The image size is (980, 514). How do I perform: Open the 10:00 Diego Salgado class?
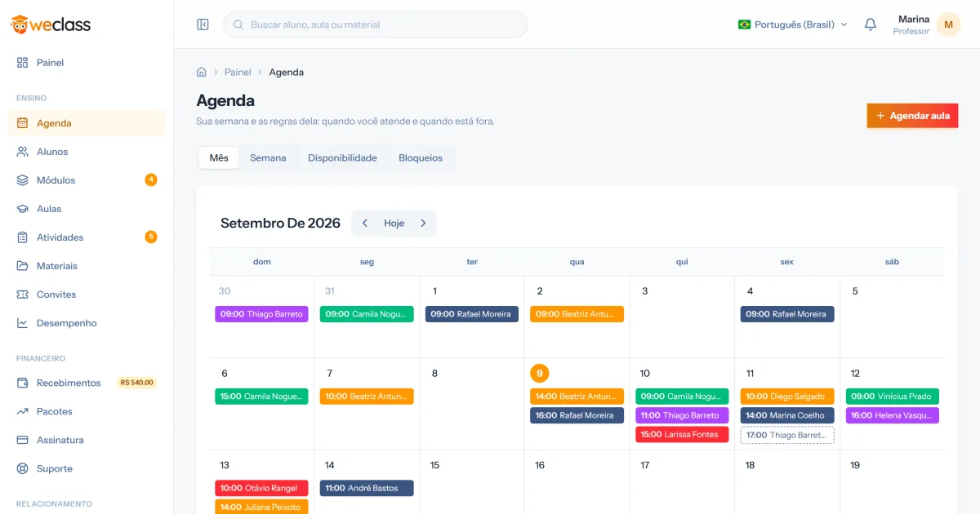coord(787,397)
